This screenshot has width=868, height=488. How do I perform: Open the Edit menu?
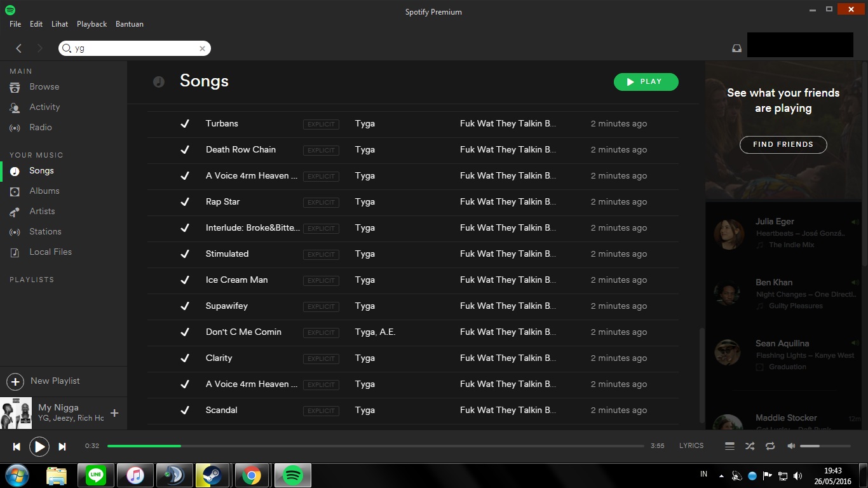pos(36,24)
